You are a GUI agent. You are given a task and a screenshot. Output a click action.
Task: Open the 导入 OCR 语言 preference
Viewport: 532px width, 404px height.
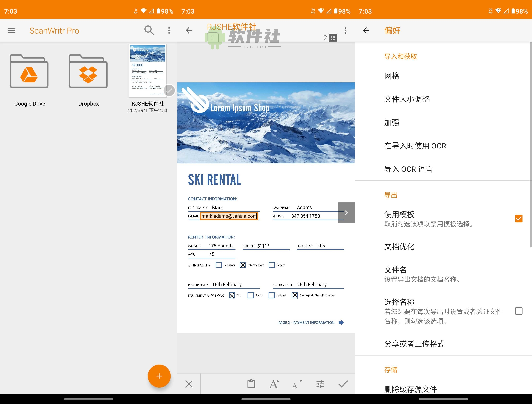pos(409,169)
